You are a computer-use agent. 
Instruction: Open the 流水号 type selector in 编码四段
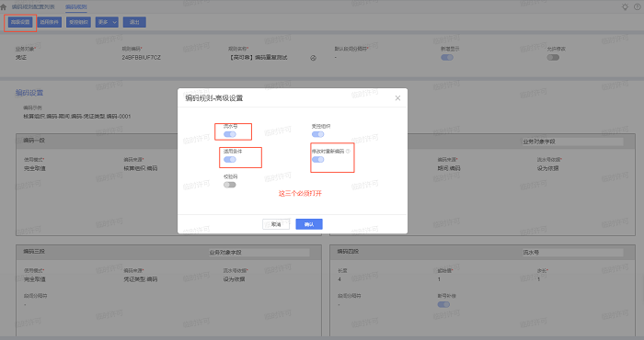(572, 253)
